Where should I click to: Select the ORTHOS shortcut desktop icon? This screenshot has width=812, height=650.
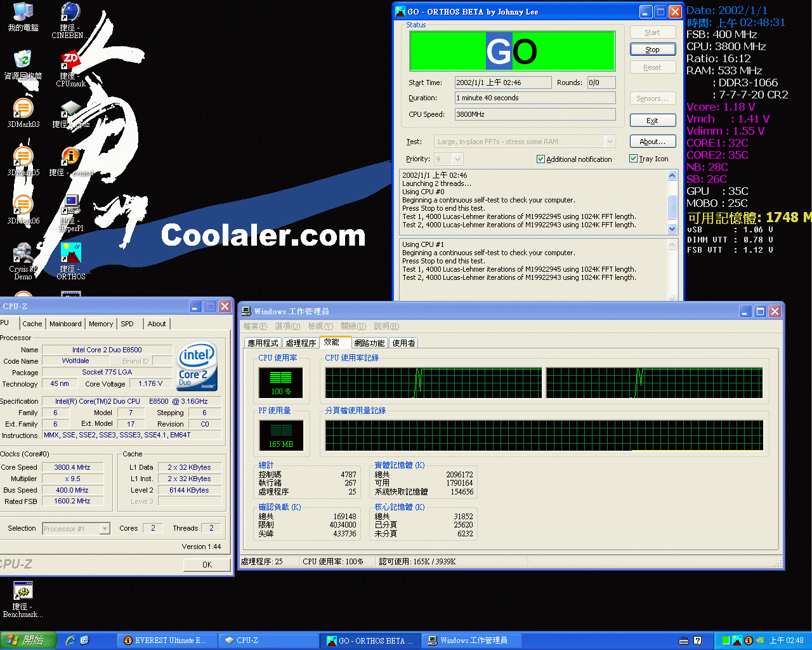(70, 261)
